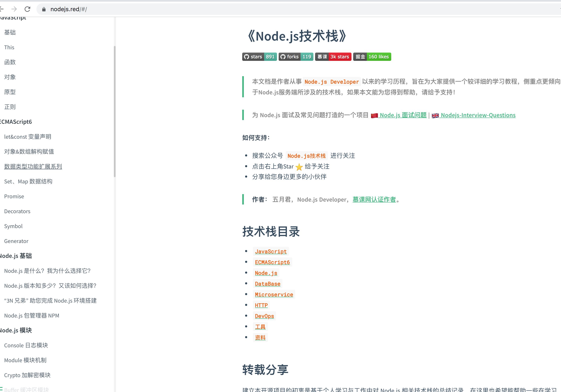The image size is (561, 392).
Task: Open the Microservice directory link
Action: [x=274, y=295]
